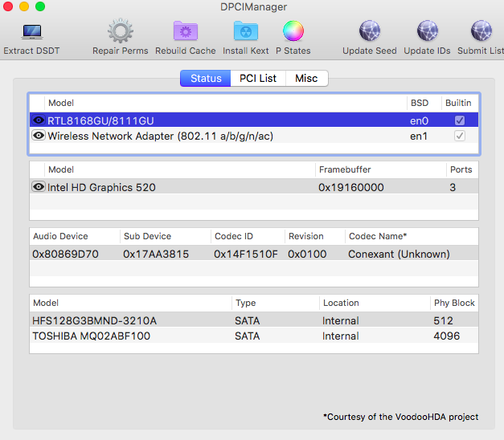The height and width of the screenshot is (440, 504).
Task: Click Phy Block value 512
Action: click(443, 320)
